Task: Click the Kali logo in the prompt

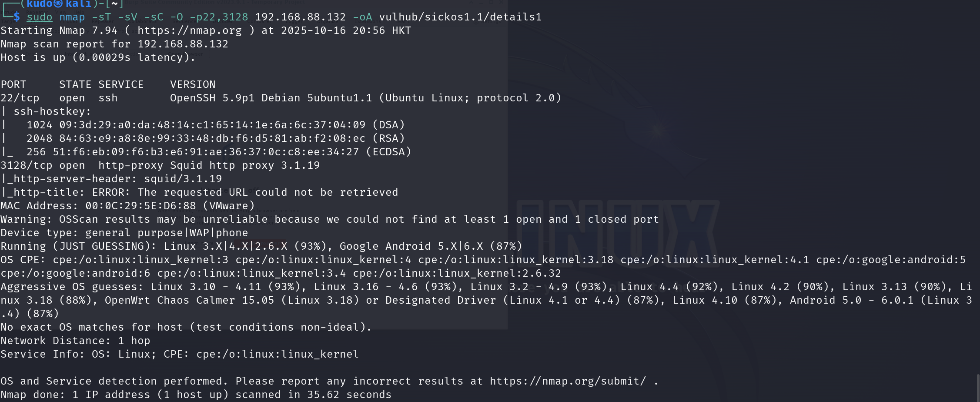Action: pos(58,4)
